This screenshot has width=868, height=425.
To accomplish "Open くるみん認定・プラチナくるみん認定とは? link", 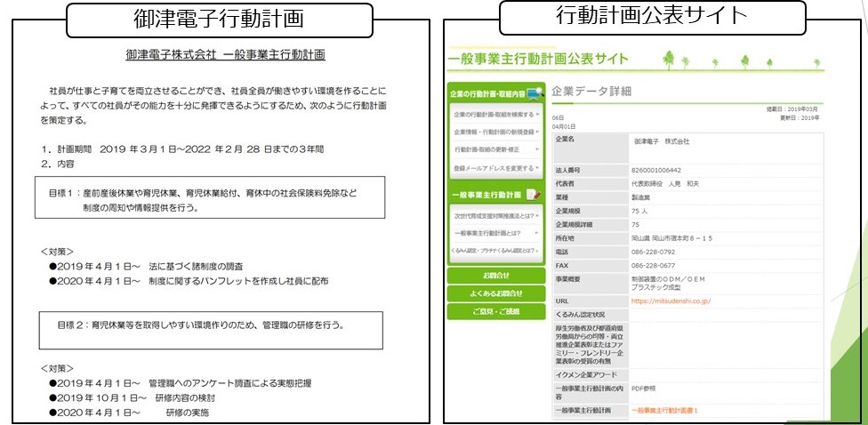I will (496, 251).
